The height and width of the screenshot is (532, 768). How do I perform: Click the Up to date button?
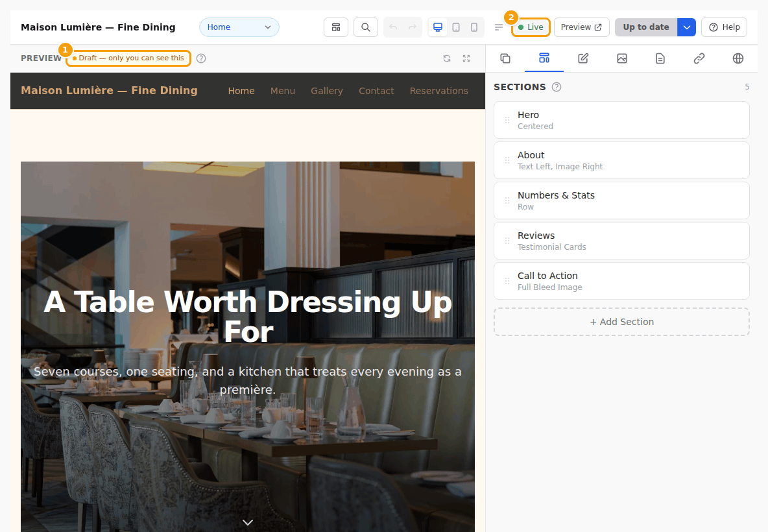tap(646, 27)
